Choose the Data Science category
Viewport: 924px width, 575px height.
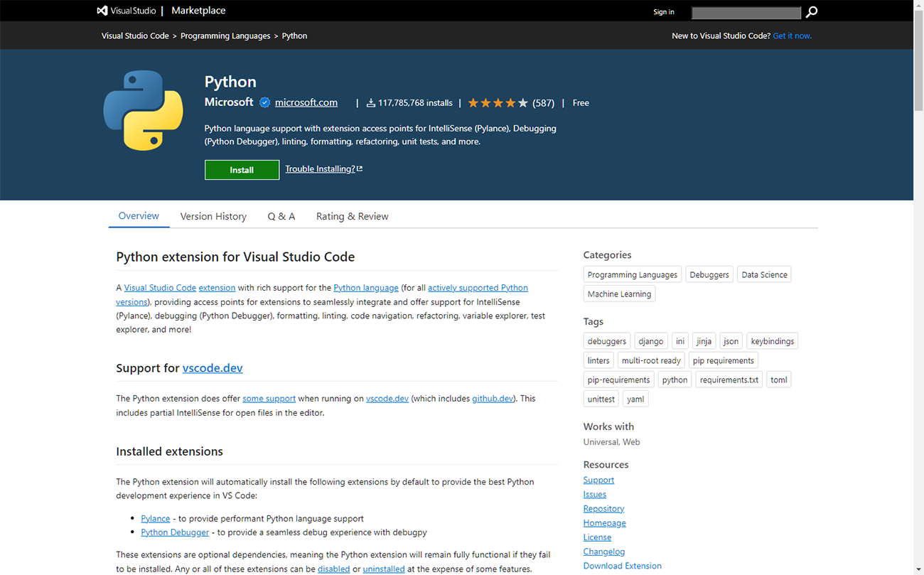(x=764, y=275)
